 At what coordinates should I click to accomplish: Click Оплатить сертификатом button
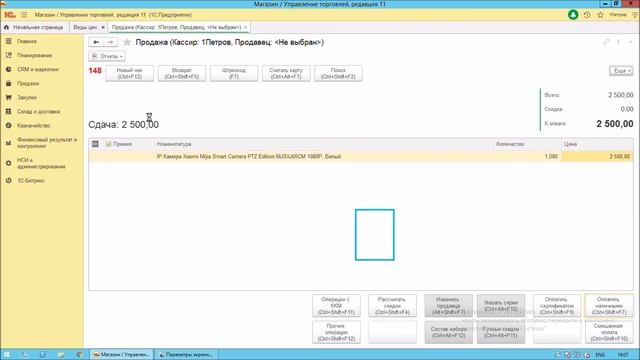click(x=557, y=306)
